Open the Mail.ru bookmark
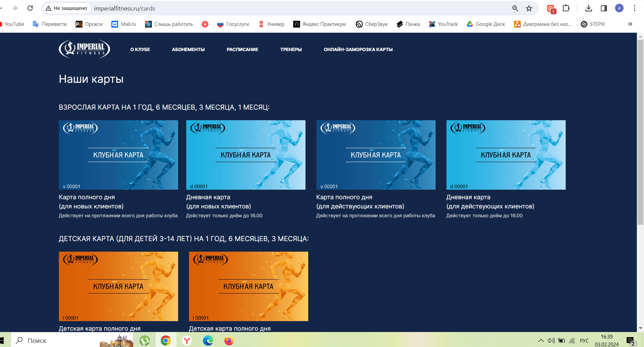 pos(124,24)
